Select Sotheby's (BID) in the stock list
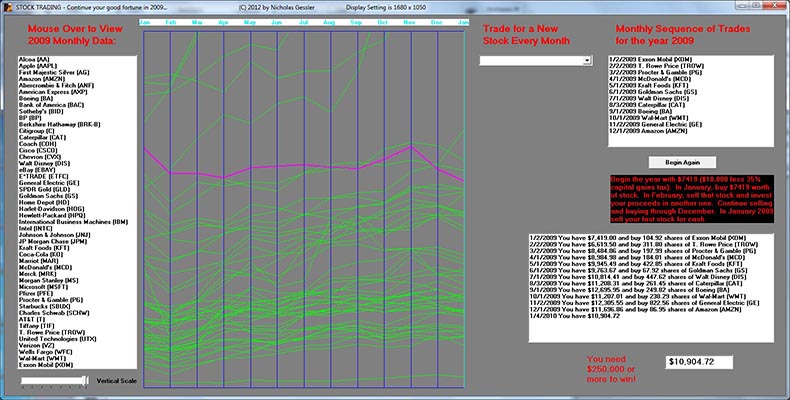 [41, 111]
